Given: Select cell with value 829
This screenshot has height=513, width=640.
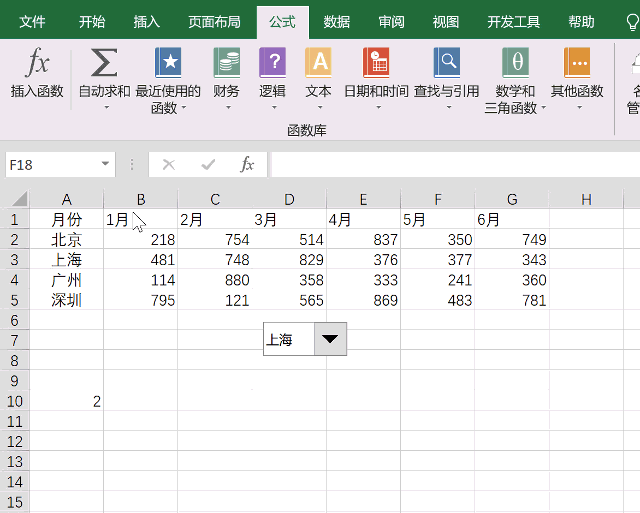Looking at the screenshot, I should click(x=289, y=260).
